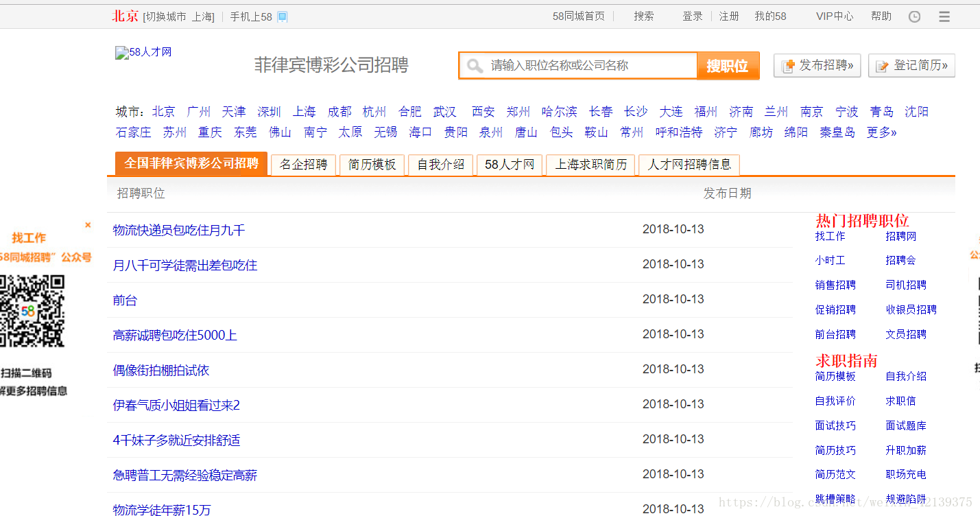
Task: Open the clock history icon in top bar
Action: coord(914,16)
